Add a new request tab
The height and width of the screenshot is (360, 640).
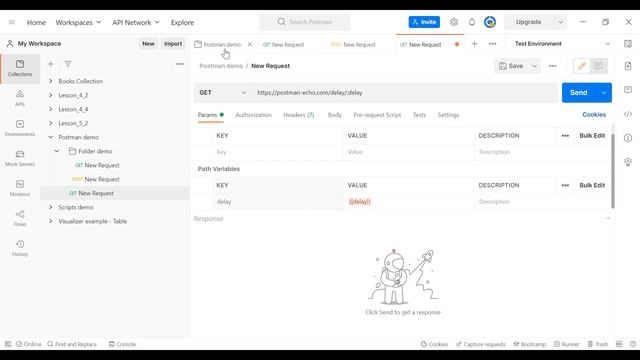(x=474, y=44)
